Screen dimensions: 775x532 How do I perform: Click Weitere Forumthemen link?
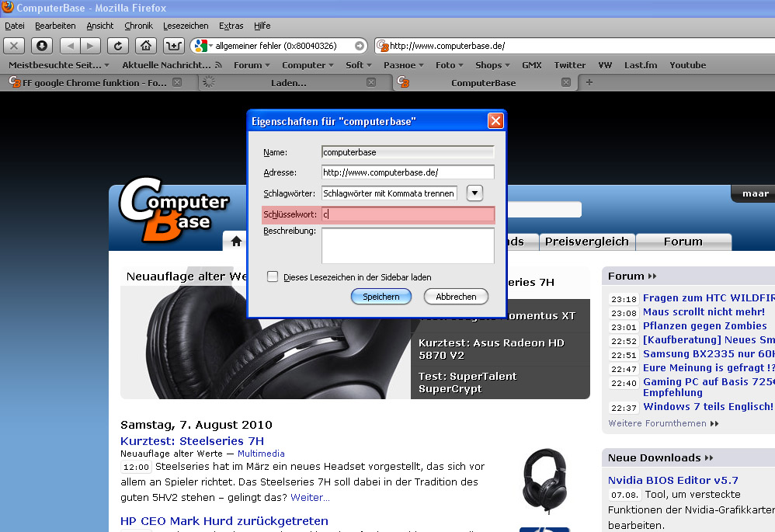pos(663,423)
